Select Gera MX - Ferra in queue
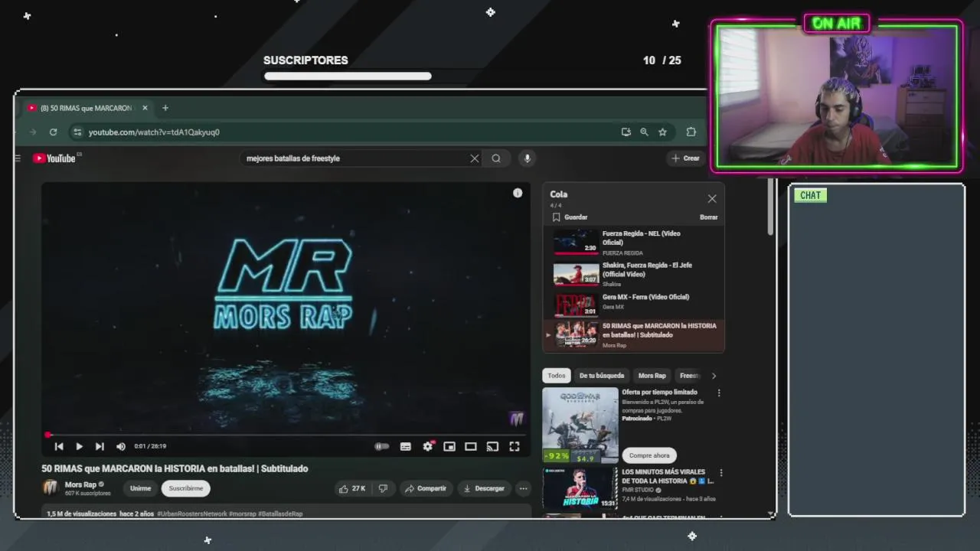The height and width of the screenshot is (551, 980). click(633, 305)
